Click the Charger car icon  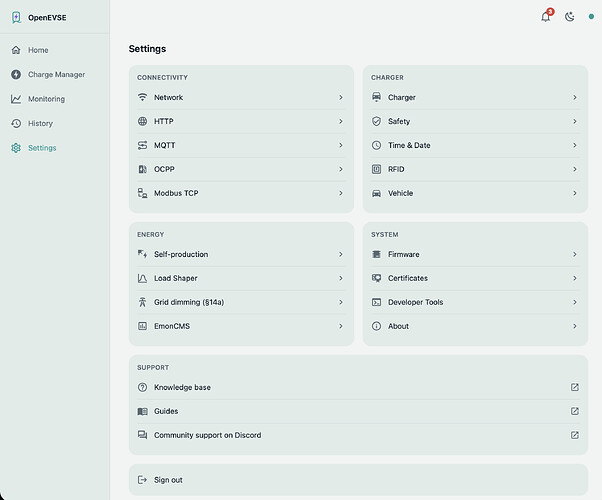pyautogui.click(x=377, y=97)
